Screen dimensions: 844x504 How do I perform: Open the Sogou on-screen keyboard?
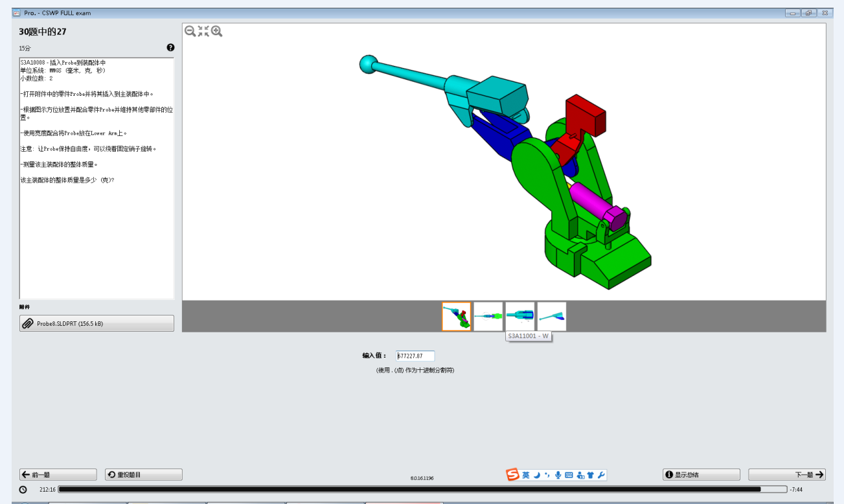coord(569,475)
